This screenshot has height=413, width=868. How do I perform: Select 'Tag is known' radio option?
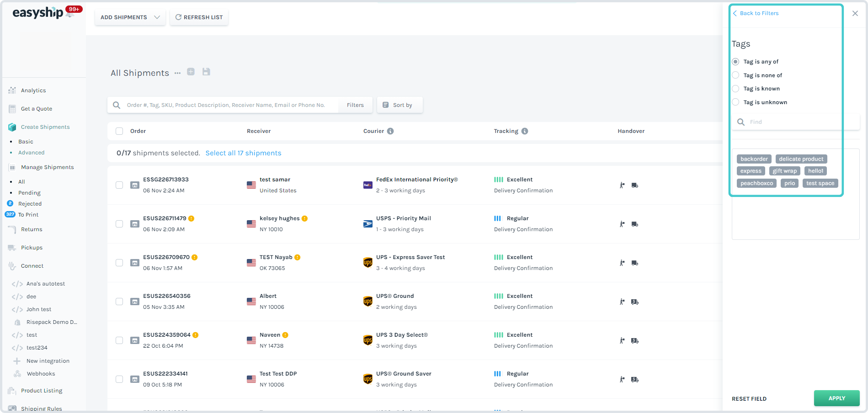[735, 89]
